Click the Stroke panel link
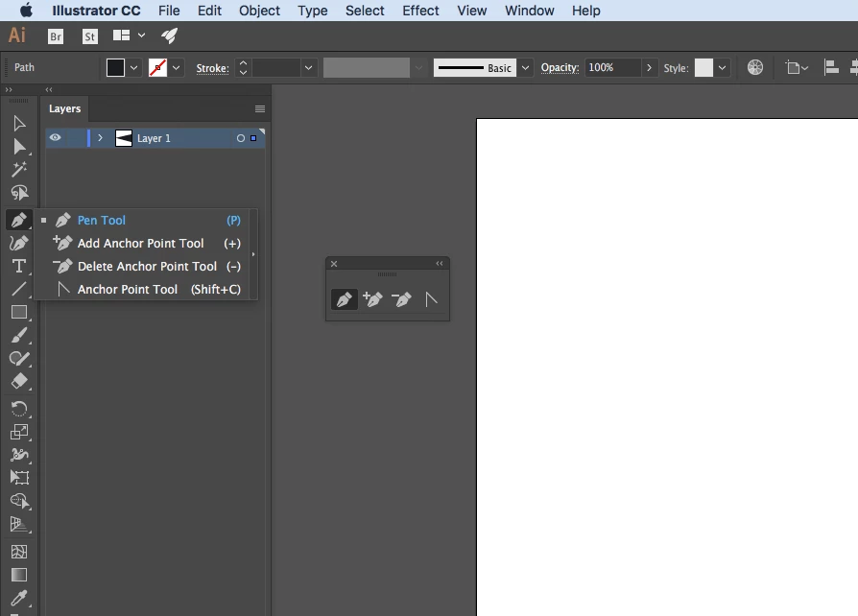This screenshot has height=616, width=858. click(212, 68)
